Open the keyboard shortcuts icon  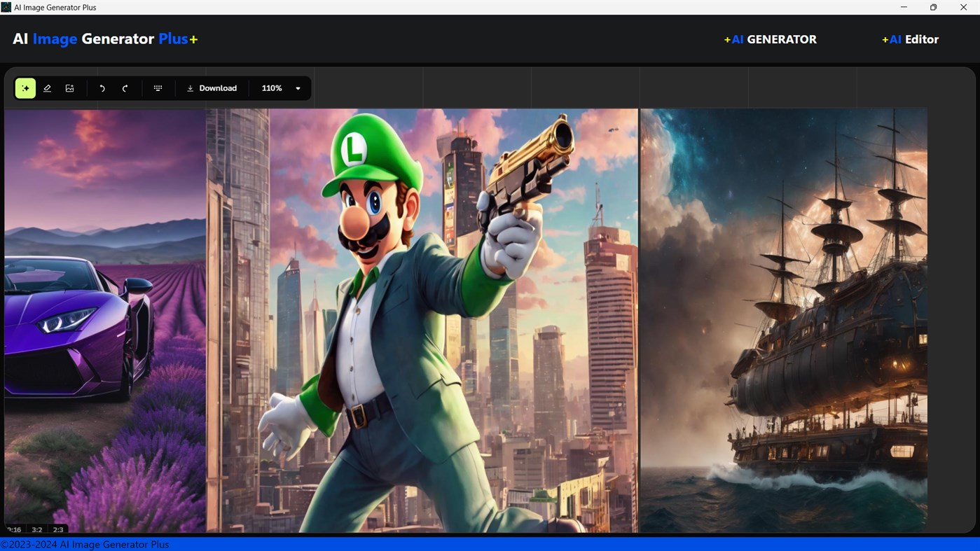(158, 88)
